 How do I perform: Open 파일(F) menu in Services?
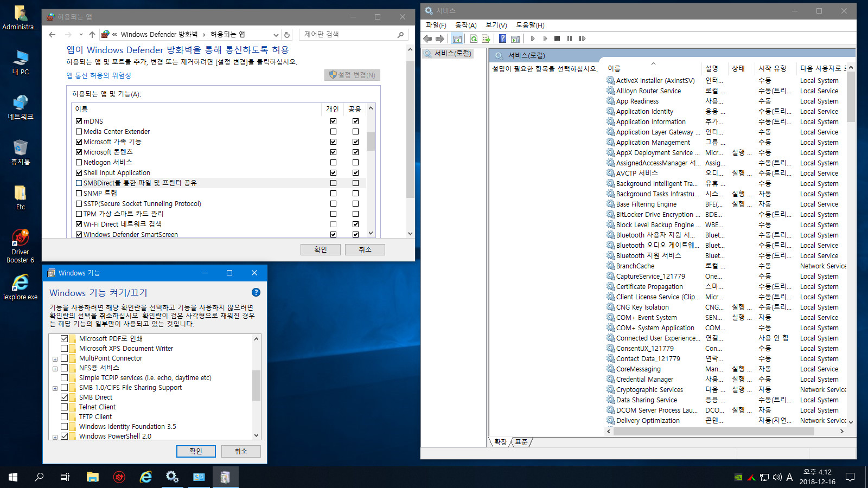436,25
